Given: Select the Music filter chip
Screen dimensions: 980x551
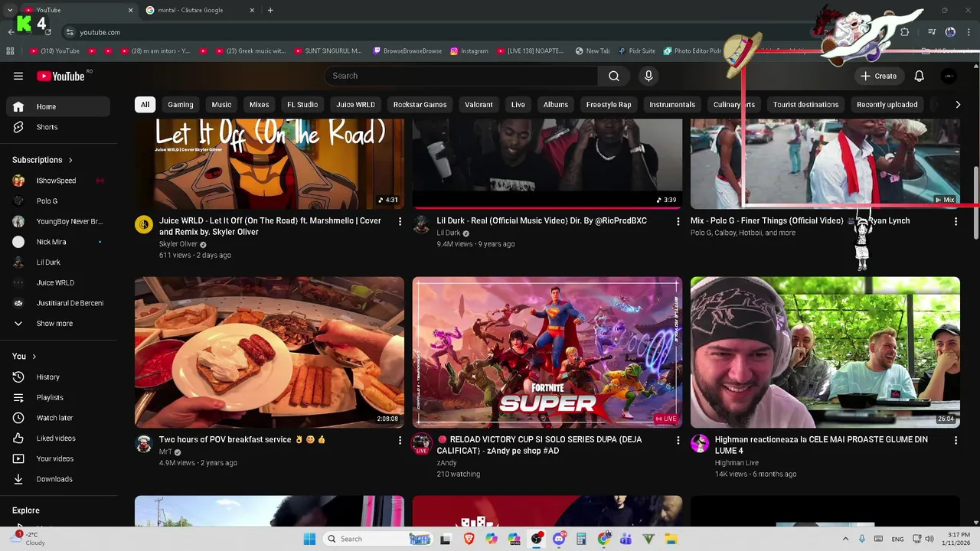Looking at the screenshot, I should pyautogui.click(x=221, y=105).
